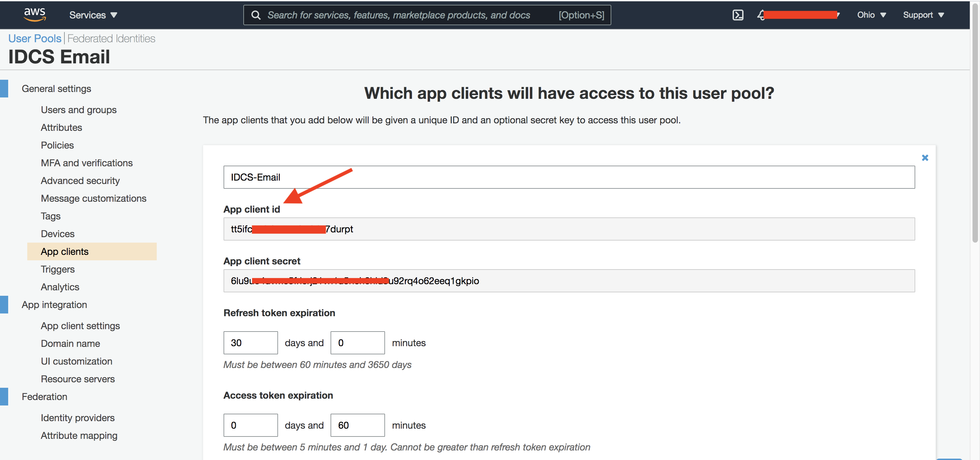This screenshot has width=980, height=460.
Task: Click the search magnifier icon
Action: pos(256,15)
